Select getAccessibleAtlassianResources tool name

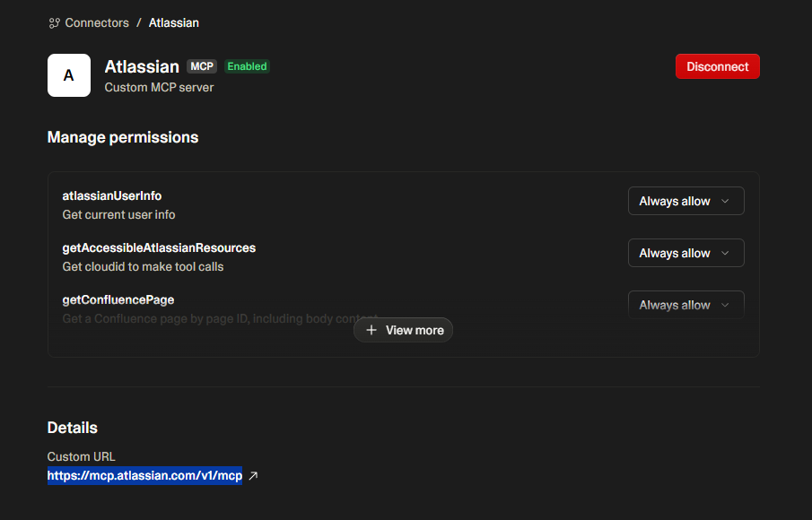pyautogui.click(x=159, y=247)
